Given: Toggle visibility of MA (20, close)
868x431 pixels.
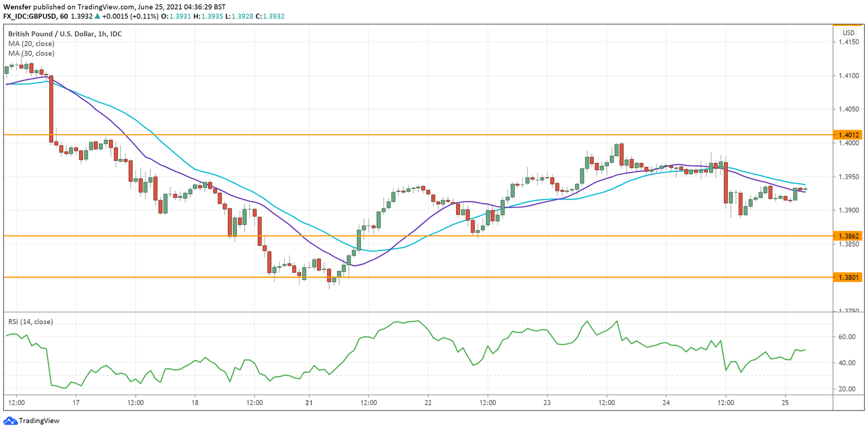Looking at the screenshot, I should [x=32, y=44].
